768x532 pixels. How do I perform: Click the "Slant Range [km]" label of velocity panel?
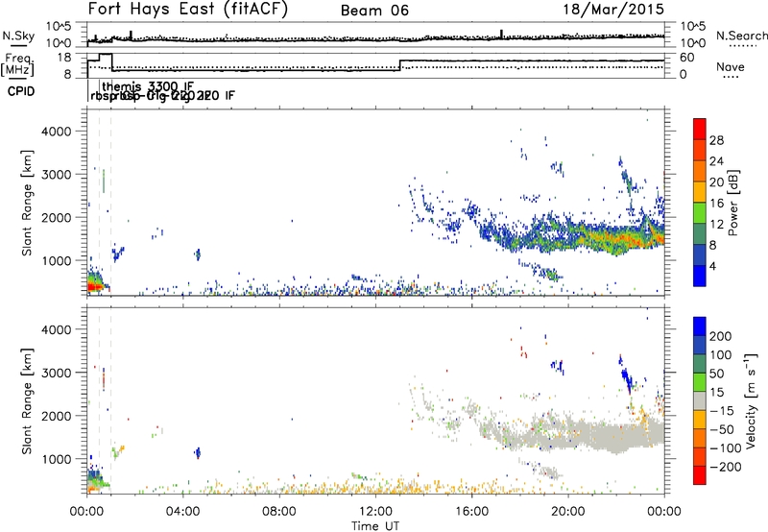(x=27, y=401)
